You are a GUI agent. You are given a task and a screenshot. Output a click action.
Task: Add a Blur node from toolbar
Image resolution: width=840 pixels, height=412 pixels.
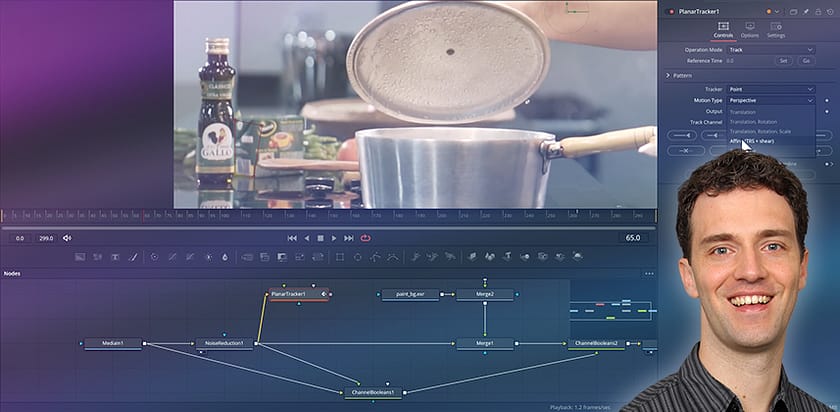coord(225,257)
